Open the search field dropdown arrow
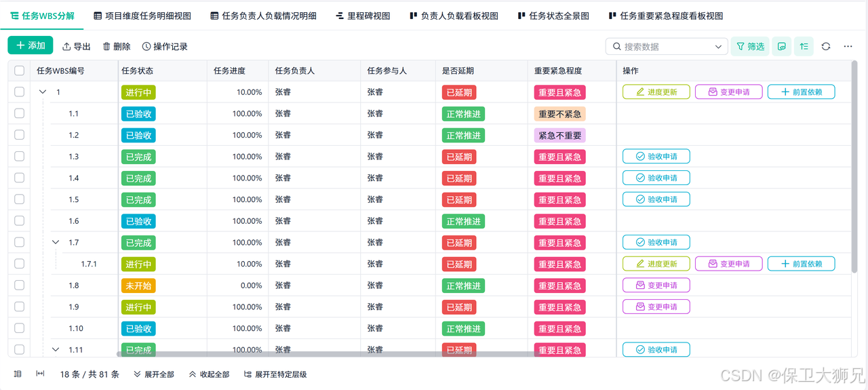The width and height of the screenshot is (868, 390). tap(718, 47)
